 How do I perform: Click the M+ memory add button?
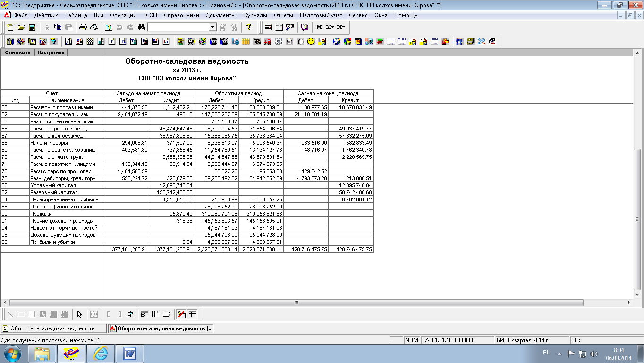(330, 27)
